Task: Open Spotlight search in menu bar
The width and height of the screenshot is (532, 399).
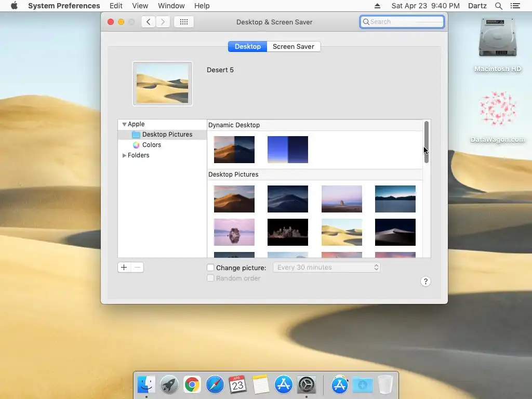Action: click(x=498, y=6)
